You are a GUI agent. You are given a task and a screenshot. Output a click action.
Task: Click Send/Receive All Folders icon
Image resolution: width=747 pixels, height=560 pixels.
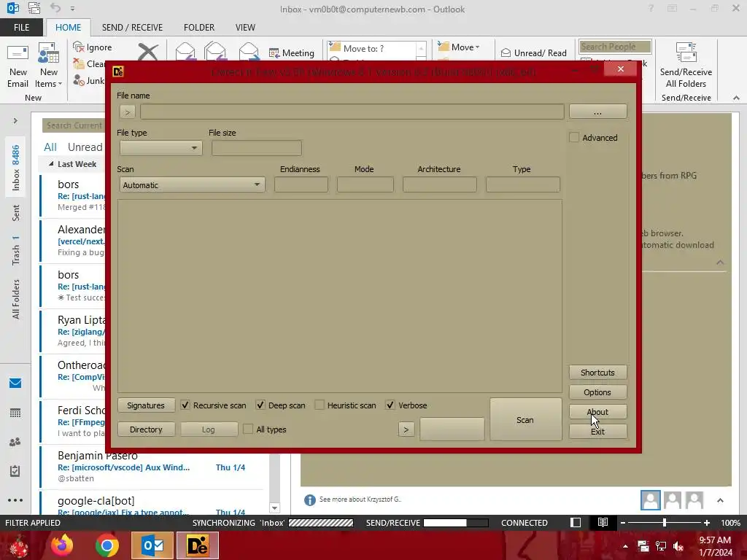(686, 66)
